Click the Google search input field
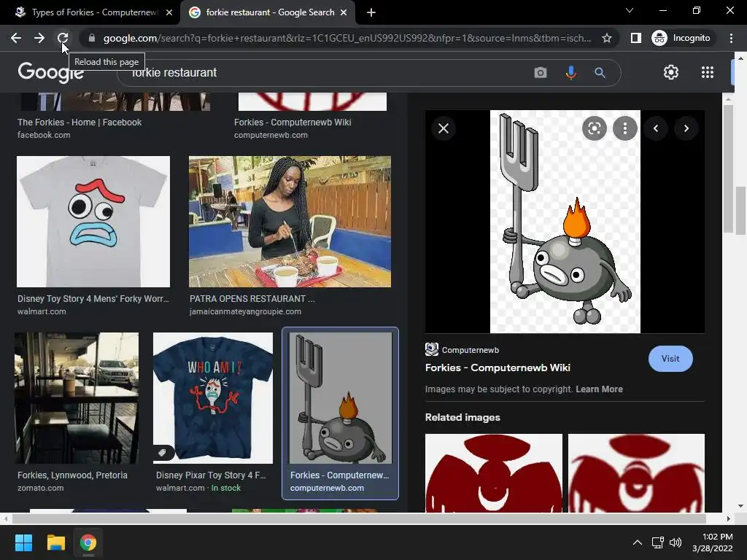This screenshot has width=747, height=560. coord(329,72)
